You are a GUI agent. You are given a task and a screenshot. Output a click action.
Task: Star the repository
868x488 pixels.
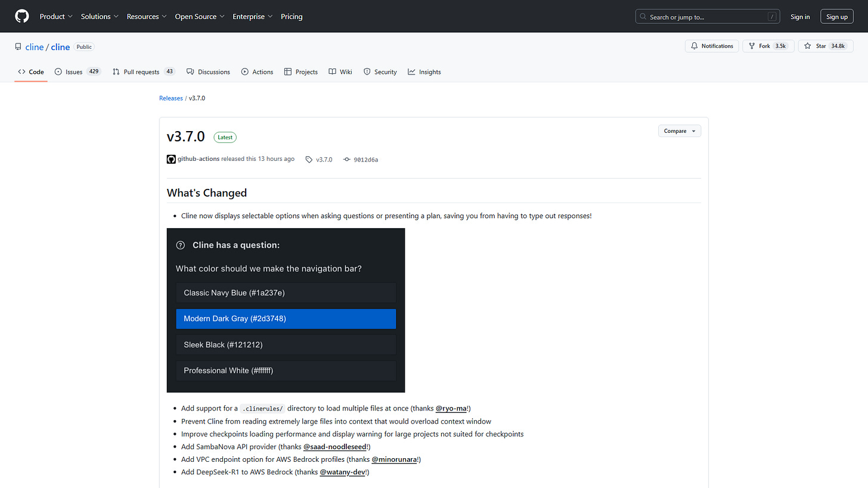coord(826,46)
